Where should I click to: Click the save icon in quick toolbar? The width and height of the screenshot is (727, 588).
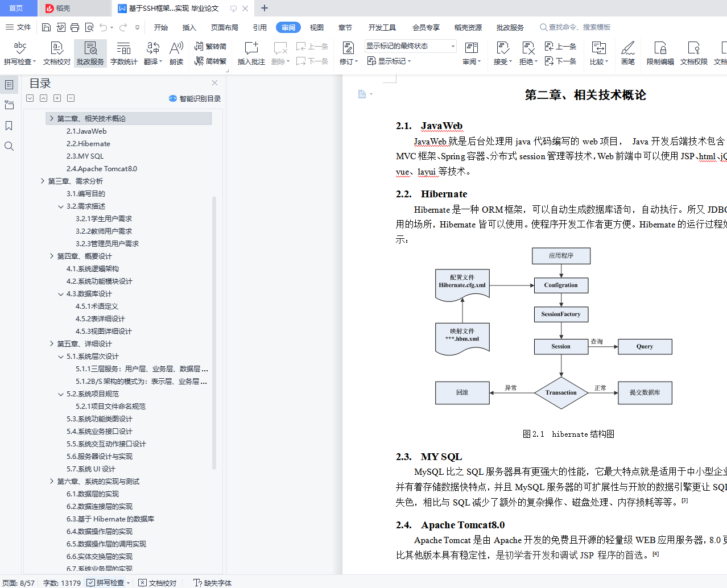(47, 27)
